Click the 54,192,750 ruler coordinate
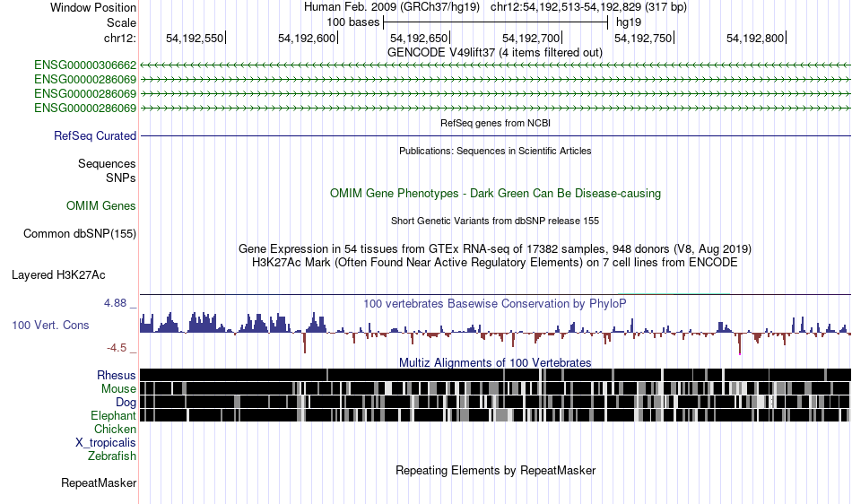The width and height of the screenshot is (852, 504). click(643, 38)
